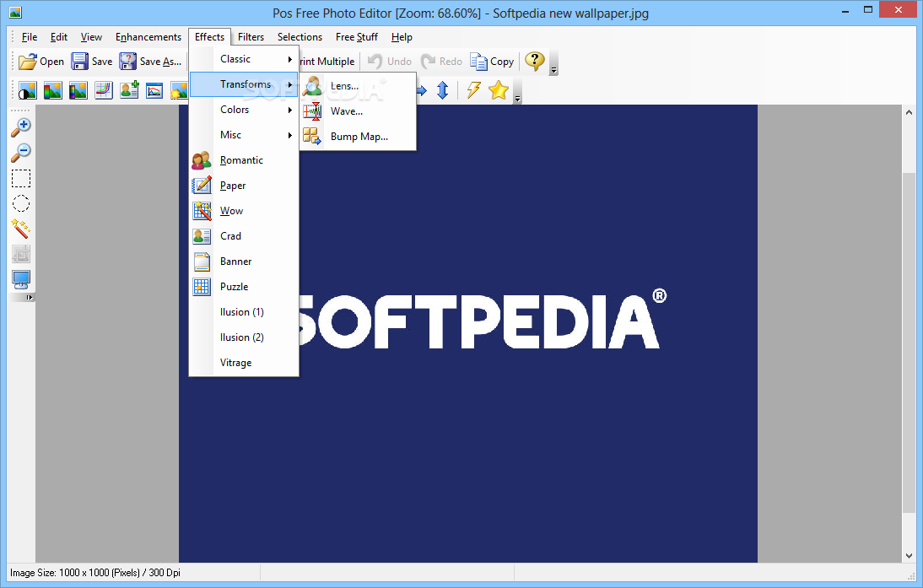Click the Crad effect card icon
The image size is (923, 588).
pos(202,236)
